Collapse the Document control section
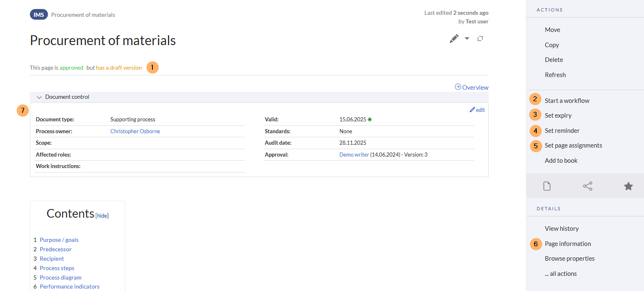The height and width of the screenshot is (291, 644). (x=39, y=97)
